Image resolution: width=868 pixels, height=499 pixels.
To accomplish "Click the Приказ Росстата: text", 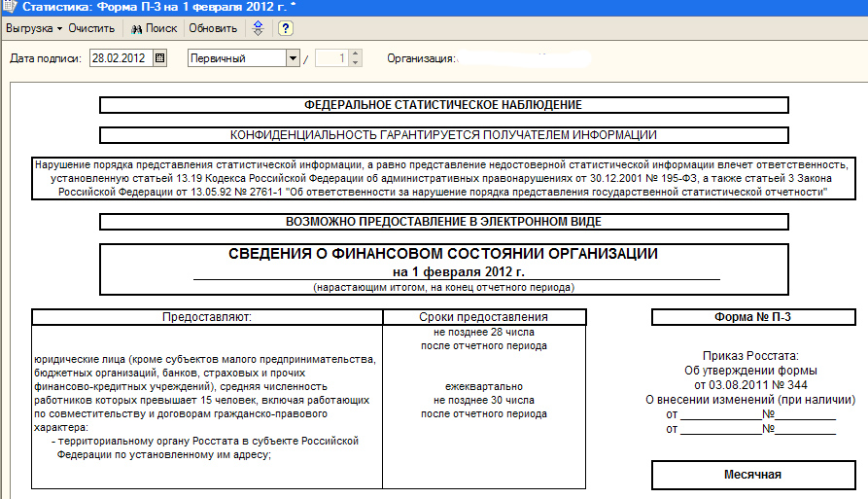I will [x=750, y=356].
